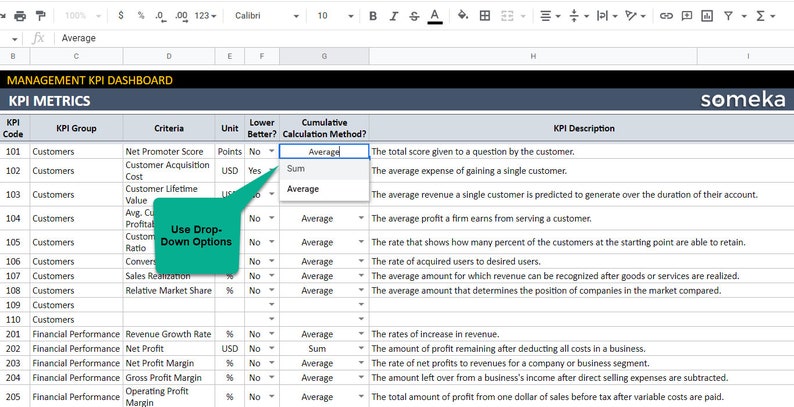Choose Average from the dropdown list
Viewport: 794px width, 407px height.
point(324,189)
